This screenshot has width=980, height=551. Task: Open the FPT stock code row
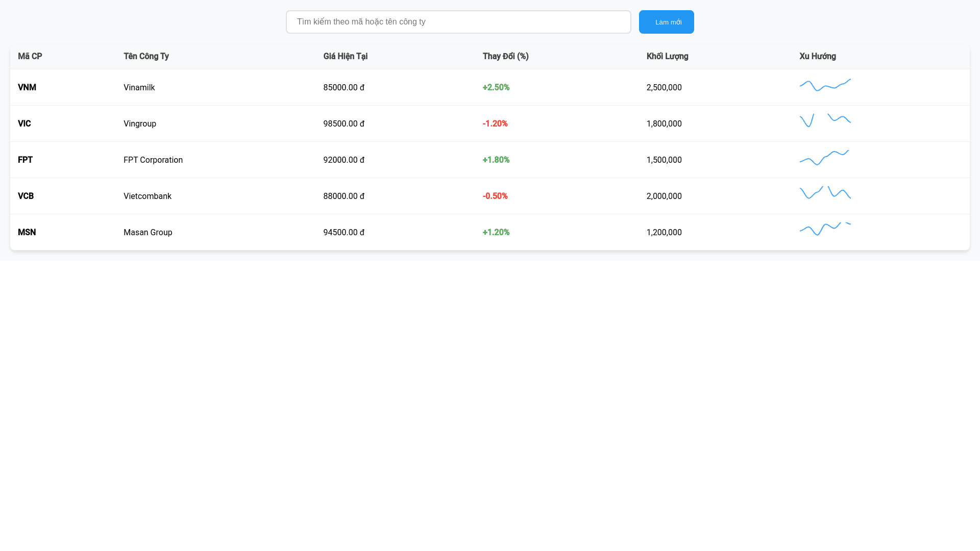click(x=25, y=160)
